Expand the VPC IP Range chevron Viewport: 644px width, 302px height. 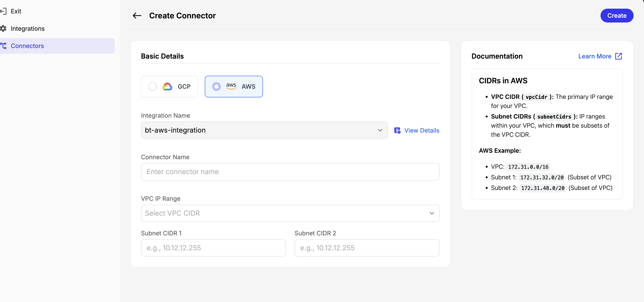point(432,214)
